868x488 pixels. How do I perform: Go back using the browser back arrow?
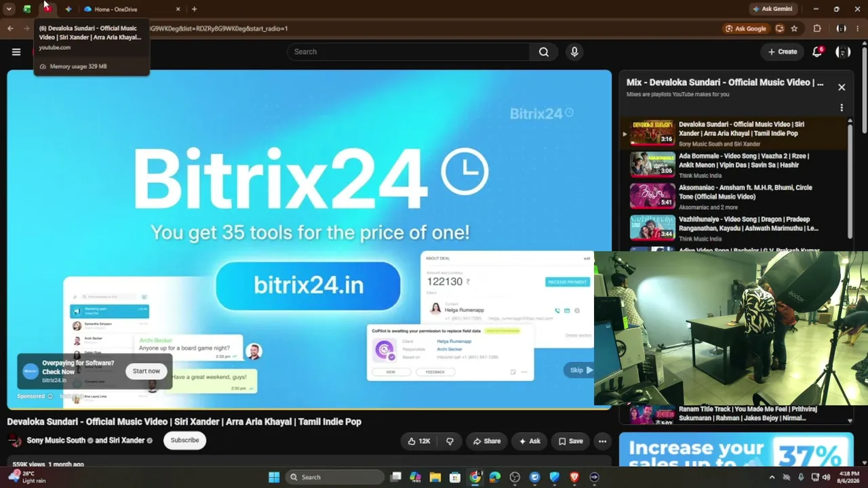point(10,28)
